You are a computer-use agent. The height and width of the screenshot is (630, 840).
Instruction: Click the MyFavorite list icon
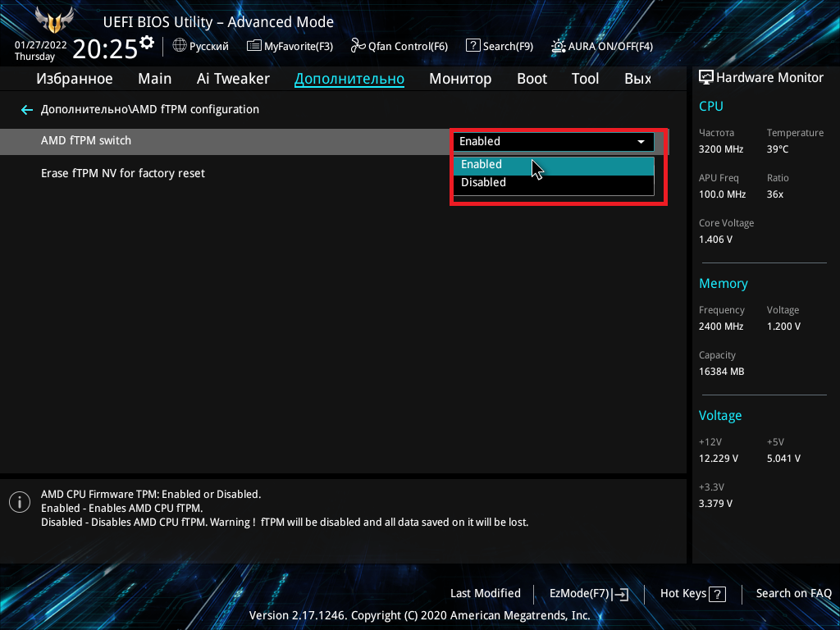click(254, 46)
